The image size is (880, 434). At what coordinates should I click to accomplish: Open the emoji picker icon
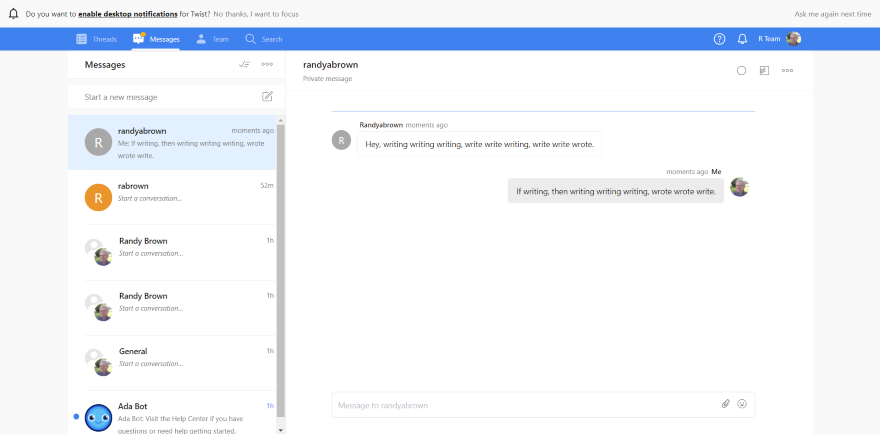(x=742, y=404)
